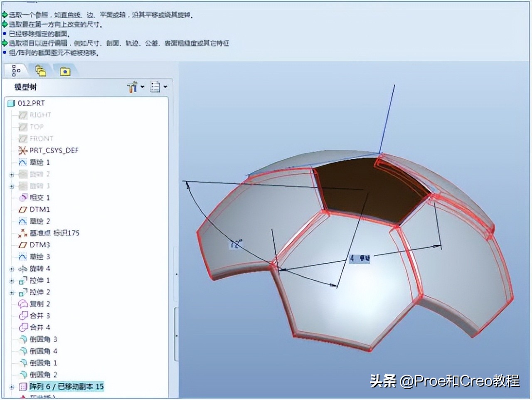
Task: Select the 倒圆角 4 round feature
Action: 43,351
